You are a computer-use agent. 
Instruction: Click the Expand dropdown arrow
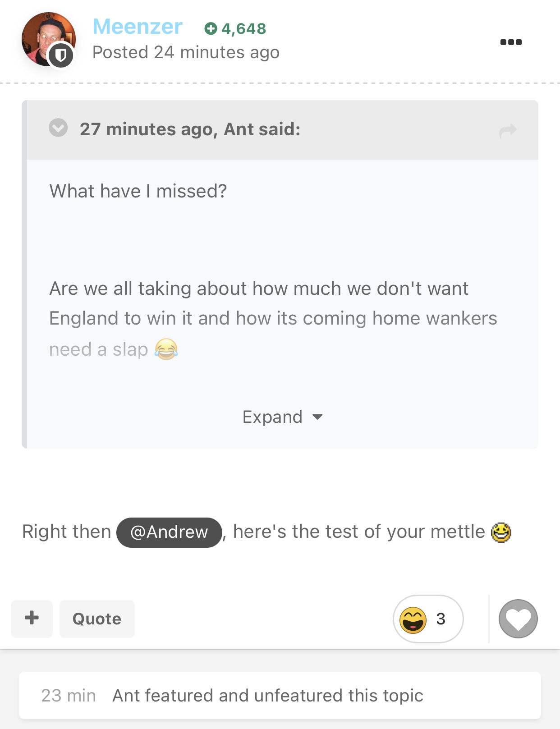pyautogui.click(x=317, y=417)
